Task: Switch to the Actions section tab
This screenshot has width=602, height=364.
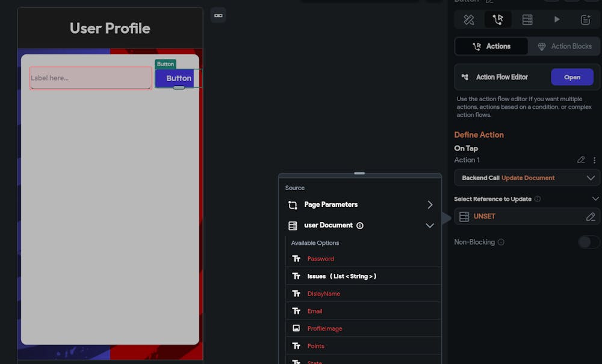Action: [x=491, y=46]
